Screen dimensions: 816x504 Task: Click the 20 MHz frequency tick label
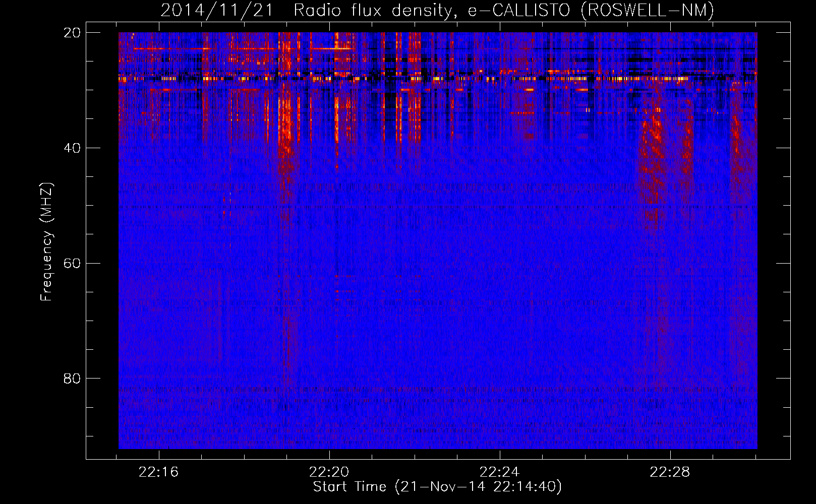click(x=73, y=33)
